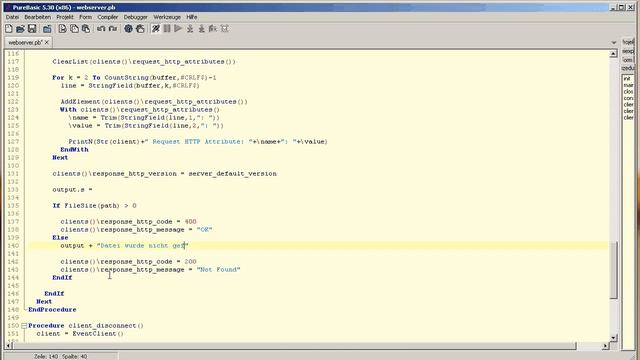The width and height of the screenshot is (640, 360).
Task: Click line 'ClearList(clients()\request_http_attributes())'
Action: (144, 62)
